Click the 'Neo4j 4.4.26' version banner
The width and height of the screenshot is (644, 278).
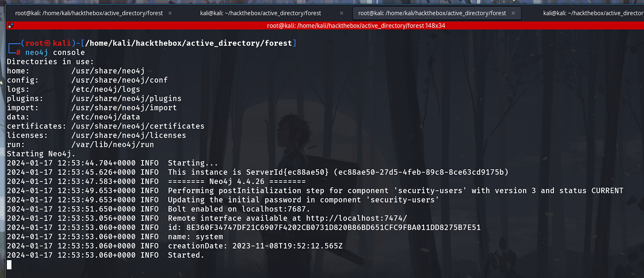coord(237,181)
